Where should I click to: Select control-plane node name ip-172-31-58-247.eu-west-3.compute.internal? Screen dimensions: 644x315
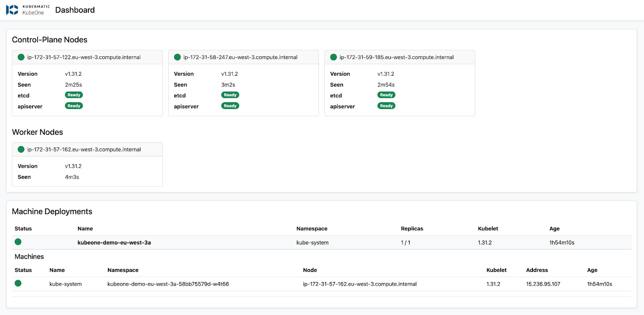pos(240,57)
